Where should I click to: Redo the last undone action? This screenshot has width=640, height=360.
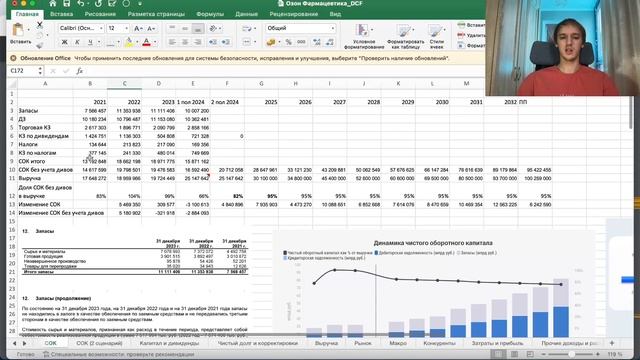point(98,4)
